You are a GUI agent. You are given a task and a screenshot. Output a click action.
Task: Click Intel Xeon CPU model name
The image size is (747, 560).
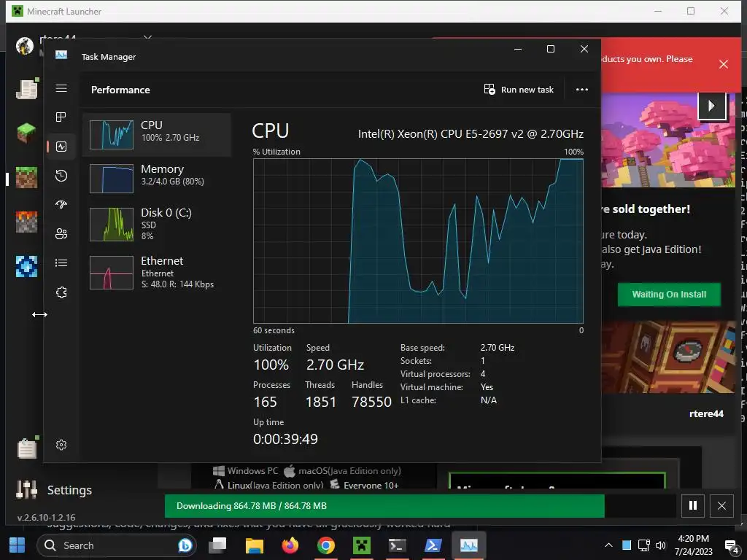(x=471, y=134)
